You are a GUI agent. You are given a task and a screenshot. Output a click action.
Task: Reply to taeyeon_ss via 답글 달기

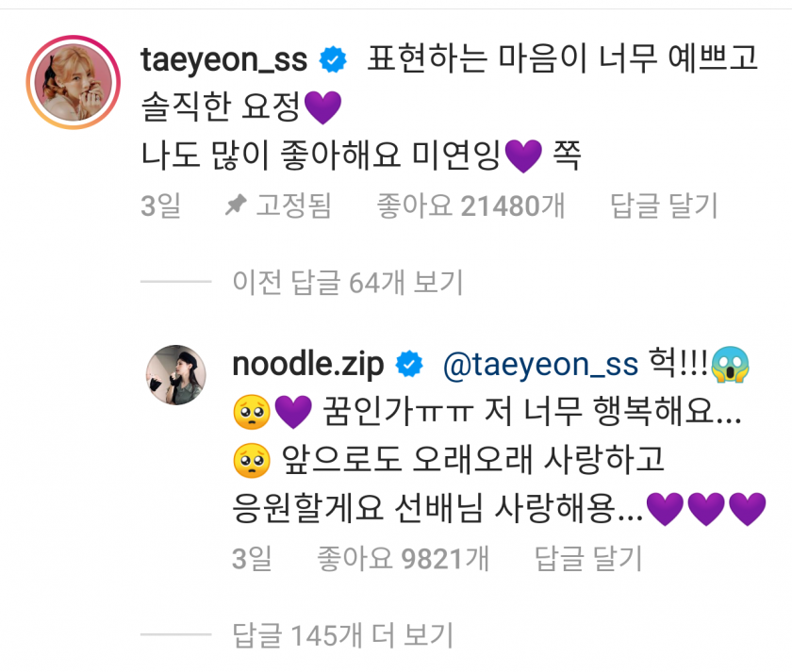click(x=664, y=205)
